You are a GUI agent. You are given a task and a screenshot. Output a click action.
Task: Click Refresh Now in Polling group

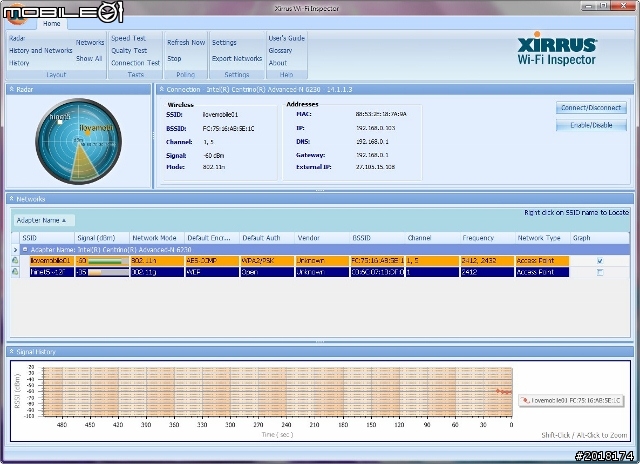pos(186,42)
